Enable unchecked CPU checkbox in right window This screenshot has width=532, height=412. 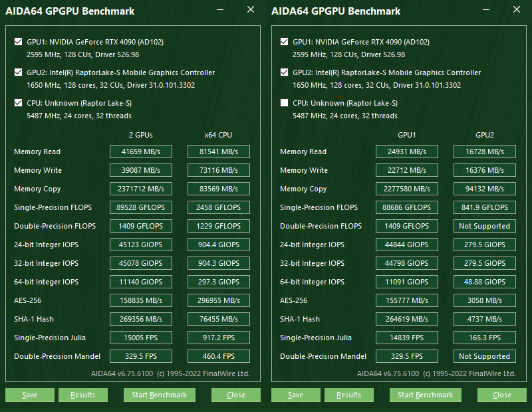(285, 103)
